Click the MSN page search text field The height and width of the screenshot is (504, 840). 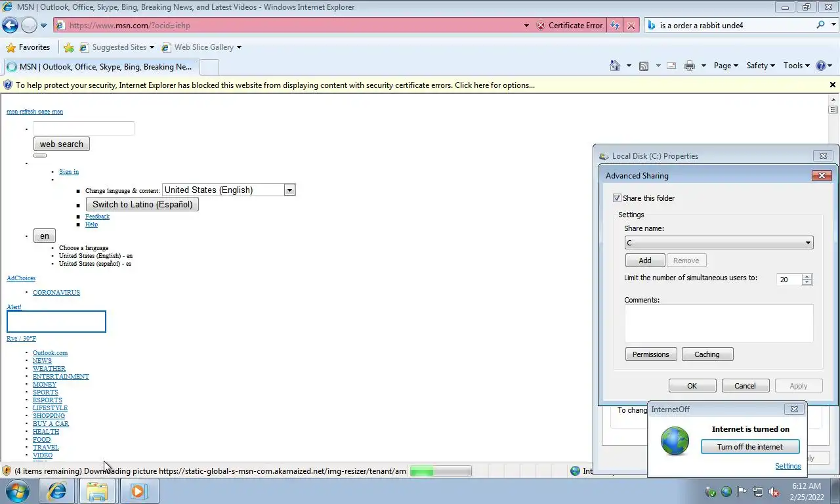(x=83, y=129)
